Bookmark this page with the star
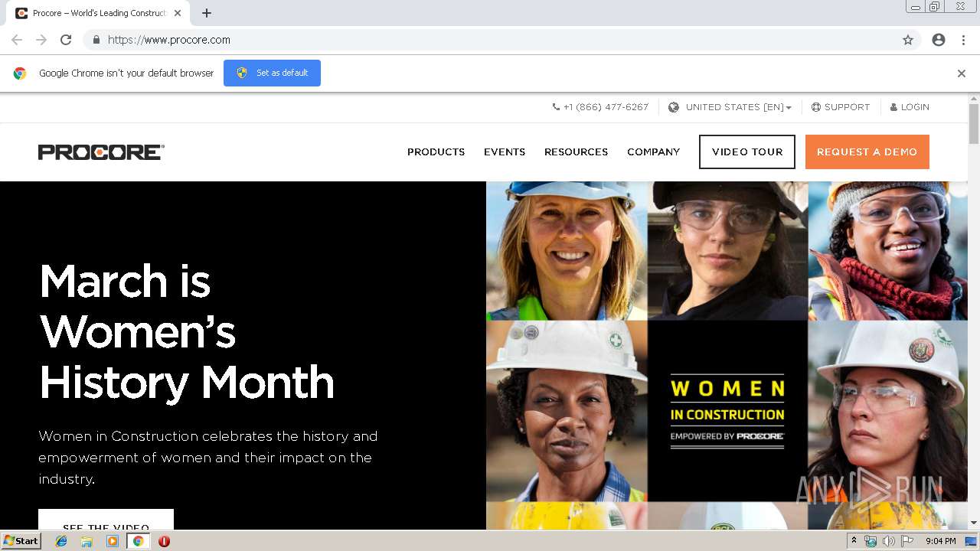Screen dimensions: 980x551 pos(908,40)
